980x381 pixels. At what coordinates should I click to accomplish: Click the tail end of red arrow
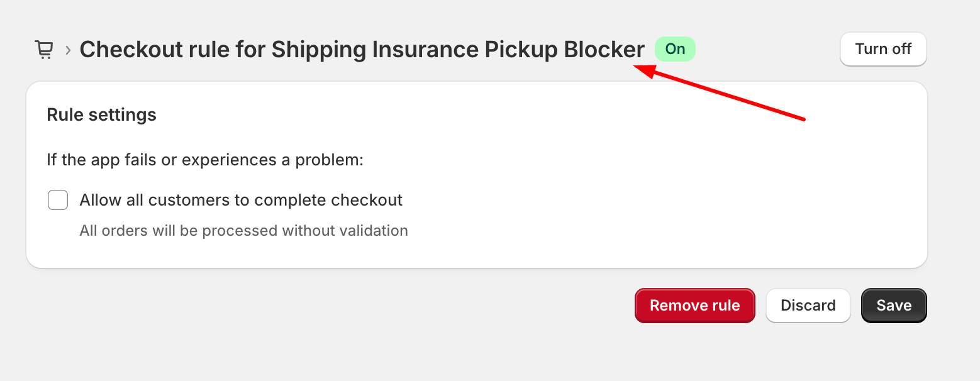[804, 118]
